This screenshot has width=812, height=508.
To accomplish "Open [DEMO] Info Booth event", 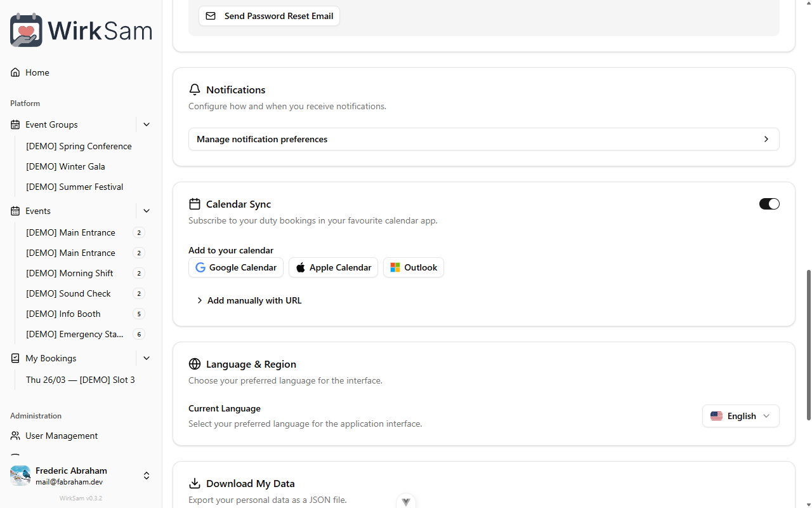I will point(63,314).
